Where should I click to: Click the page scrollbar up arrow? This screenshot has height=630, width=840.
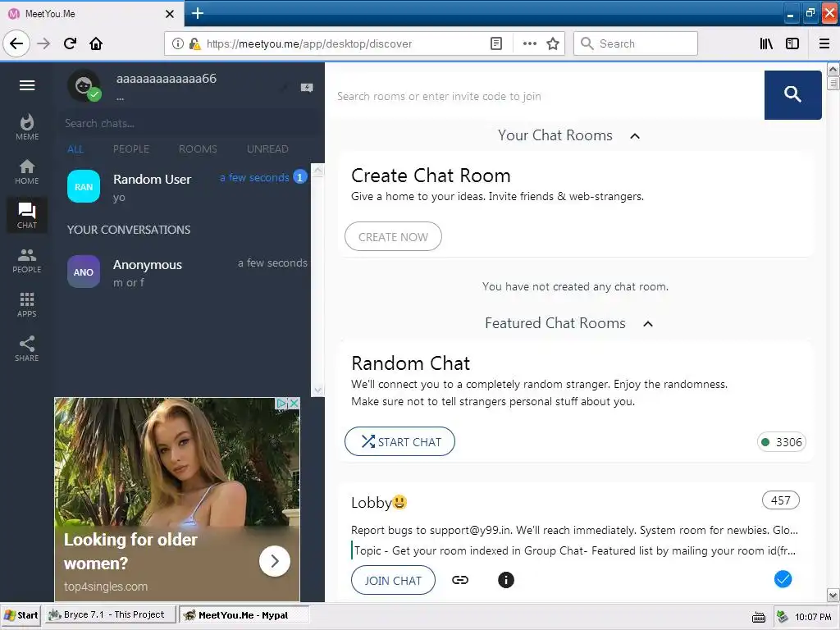833,70
